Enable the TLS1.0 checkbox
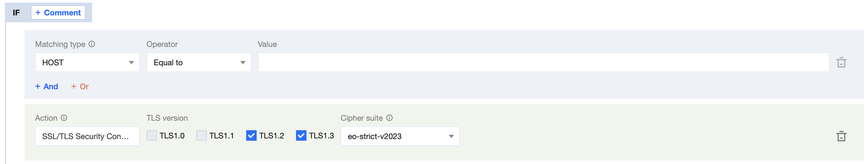This screenshot has width=868, height=164. tap(152, 136)
